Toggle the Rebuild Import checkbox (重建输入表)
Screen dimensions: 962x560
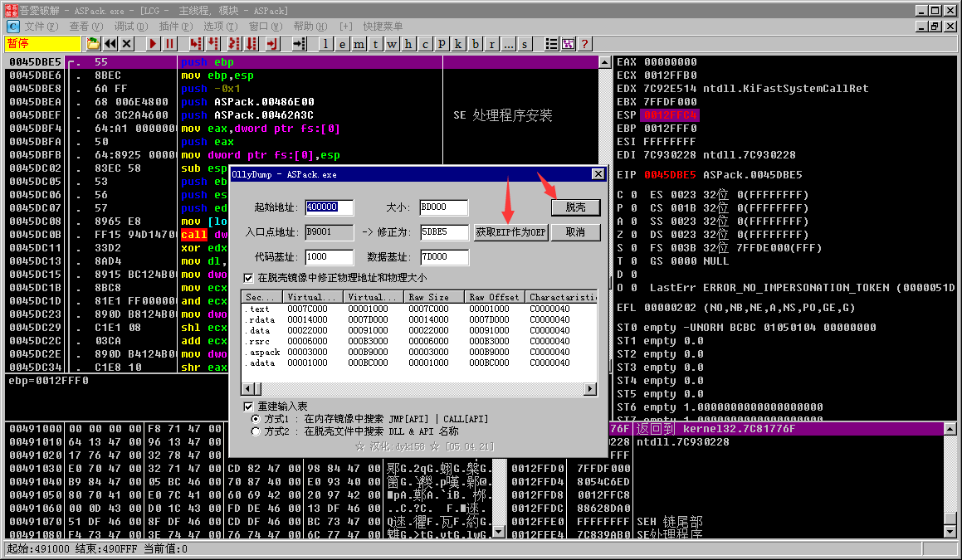[x=248, y=406]
